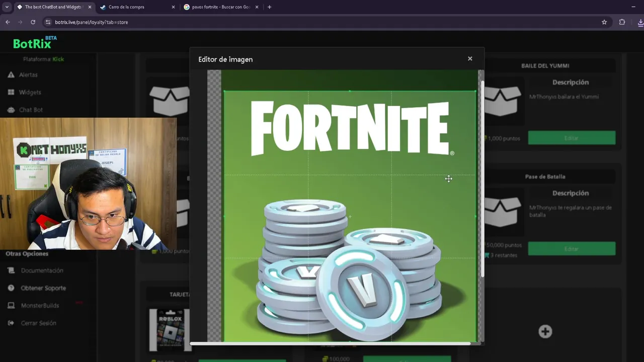Click '3 restantes' text
Image resolution: width=644 pixels, height=362 pixels.
coord(505,255)
